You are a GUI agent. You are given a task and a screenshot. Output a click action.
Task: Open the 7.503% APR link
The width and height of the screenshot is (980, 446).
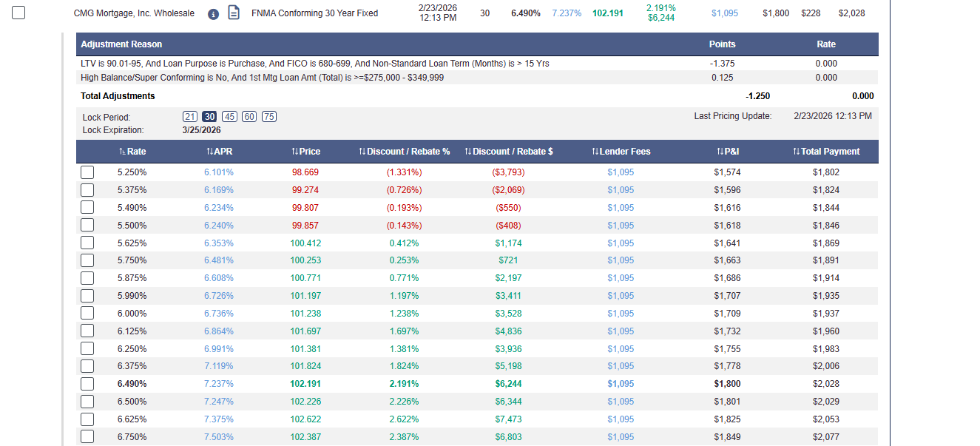(219, 437)
